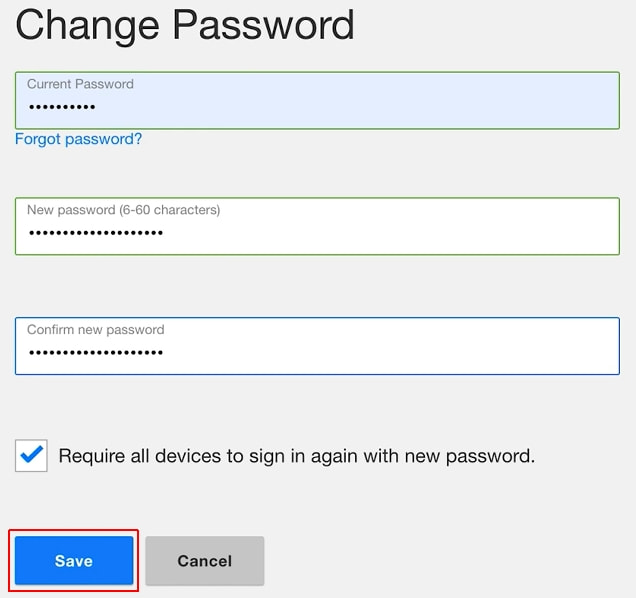
Task: Toggle the require all devices sign-in checkbox
Action: pyautogui.click(x=31, y=456)
